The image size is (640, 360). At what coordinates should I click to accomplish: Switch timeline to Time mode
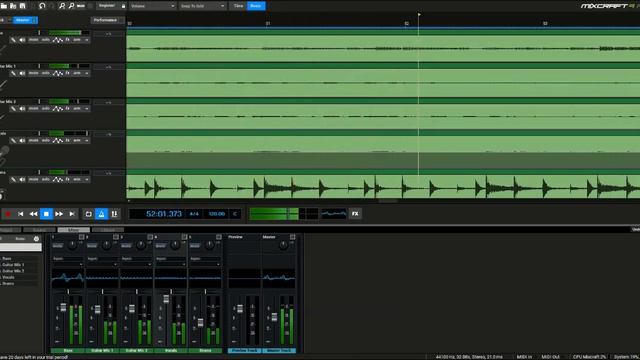pyautogui.click(x=238, y=6)
